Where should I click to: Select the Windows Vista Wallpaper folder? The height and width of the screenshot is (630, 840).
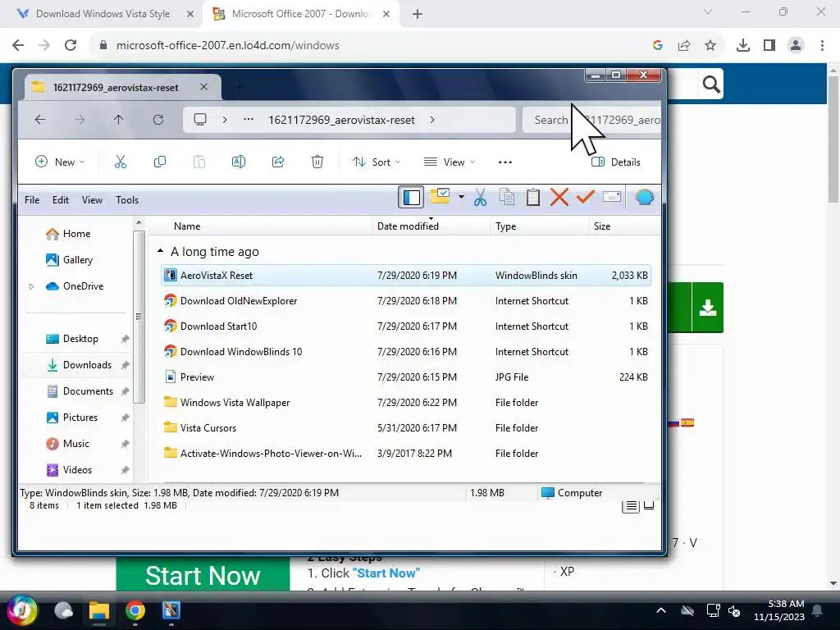(x=406, y=403)
